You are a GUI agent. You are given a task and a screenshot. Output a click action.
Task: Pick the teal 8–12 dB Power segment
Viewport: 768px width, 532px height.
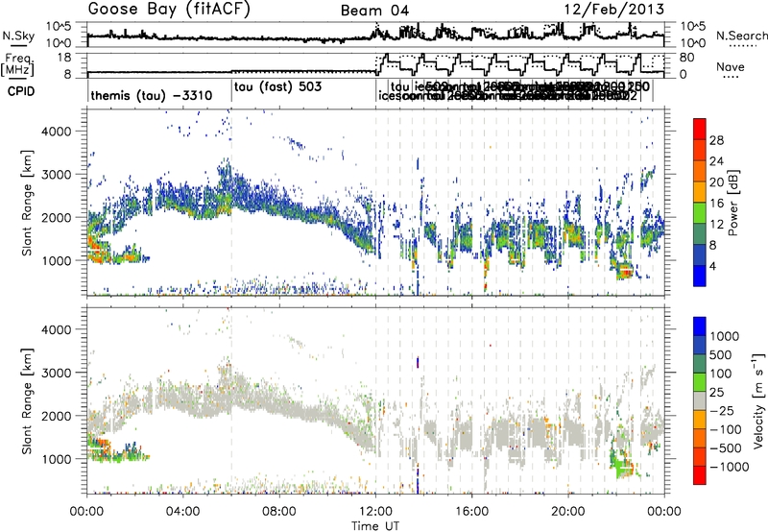click(x=700, y=234)
